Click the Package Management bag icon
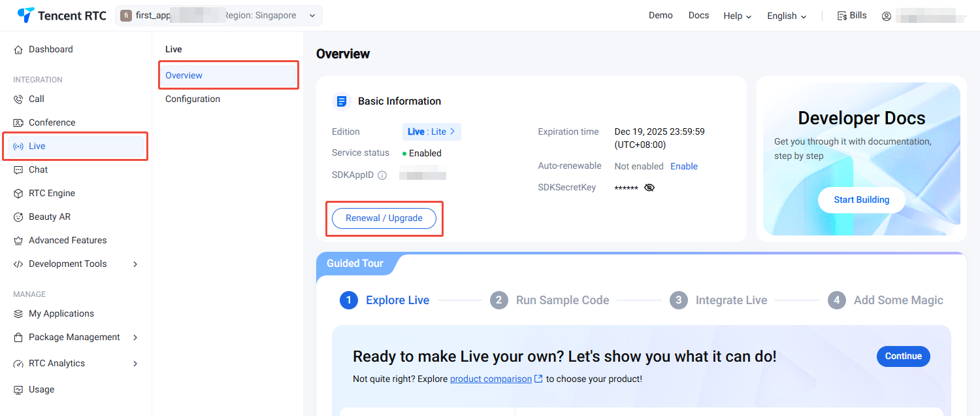Image resolution: width=980 pixels, height=416 pixels. [18, 337]
